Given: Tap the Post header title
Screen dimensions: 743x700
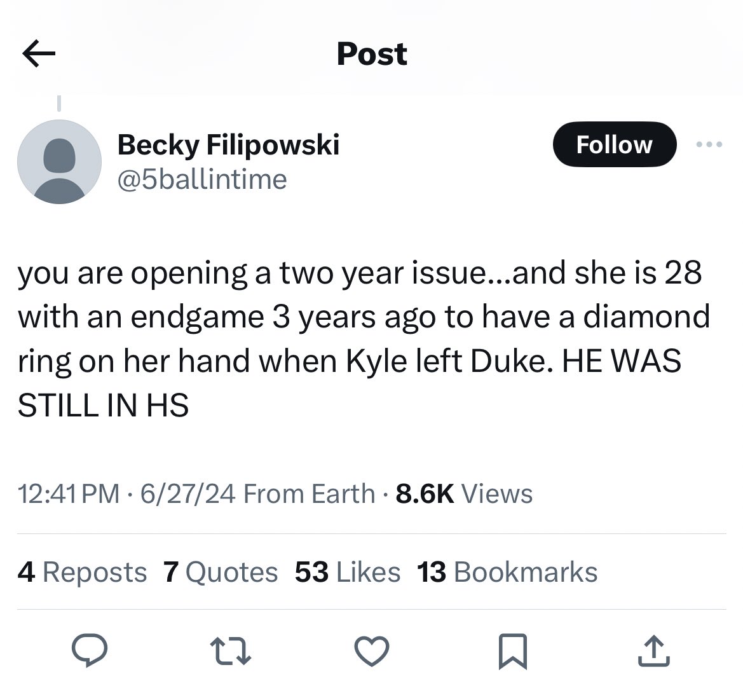Looking at the screenshot, I should pyautogui.click(x=372, y=54).
